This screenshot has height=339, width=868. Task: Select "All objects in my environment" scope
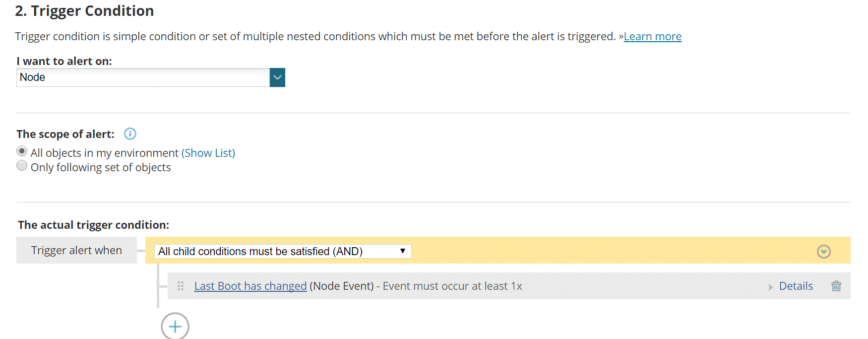22,151
